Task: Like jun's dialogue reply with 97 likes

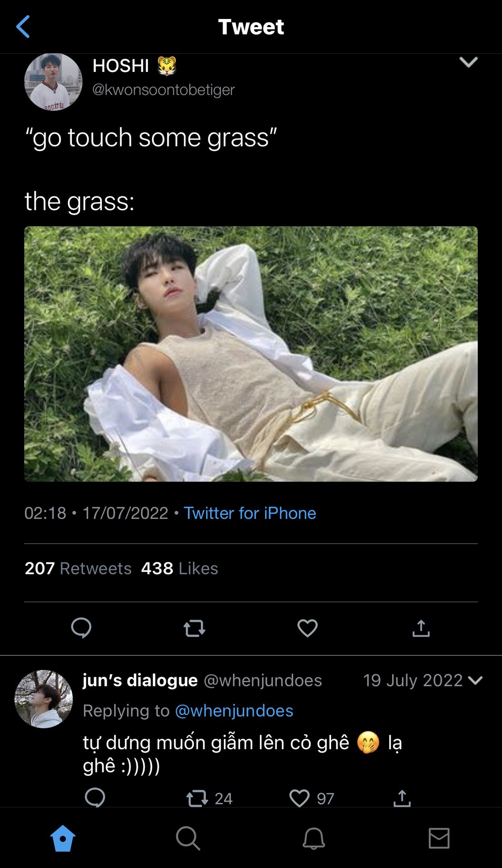Action: (x=300, y=798)
